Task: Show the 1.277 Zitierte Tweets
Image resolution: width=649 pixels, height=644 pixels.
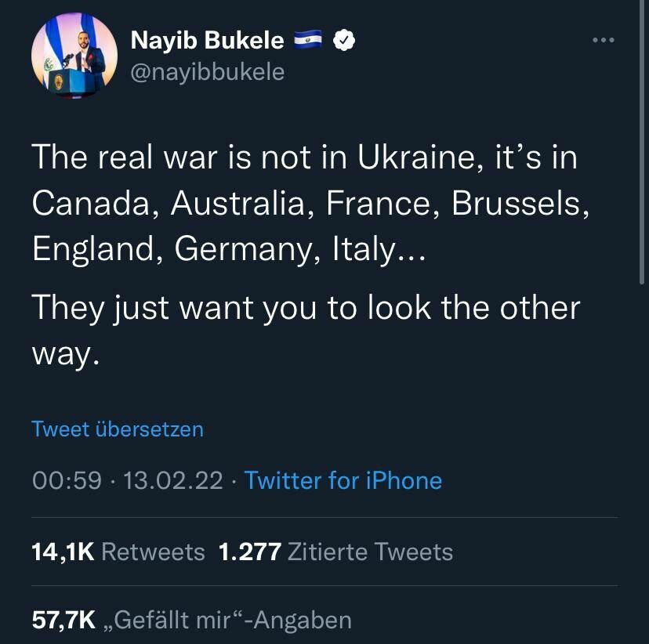Action: [335, 552]
